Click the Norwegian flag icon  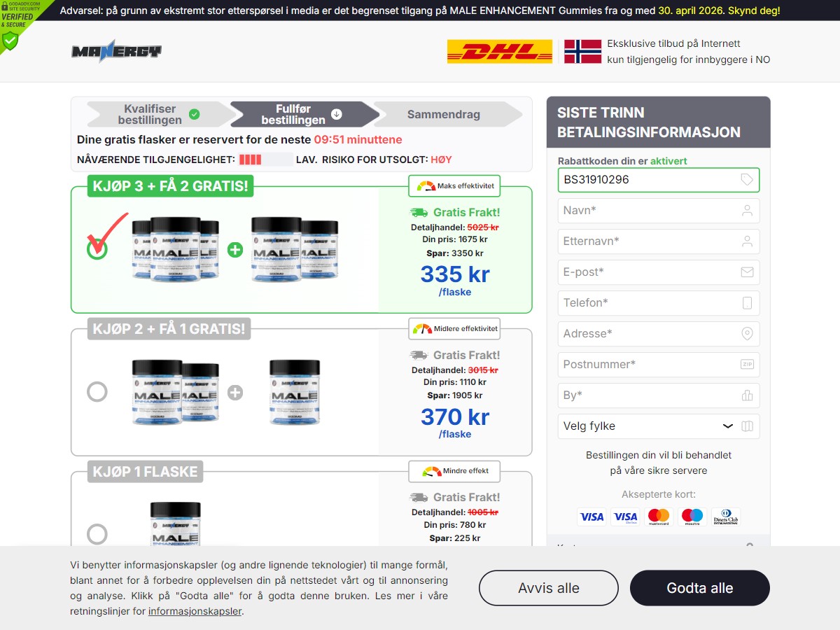pos(582,52)
